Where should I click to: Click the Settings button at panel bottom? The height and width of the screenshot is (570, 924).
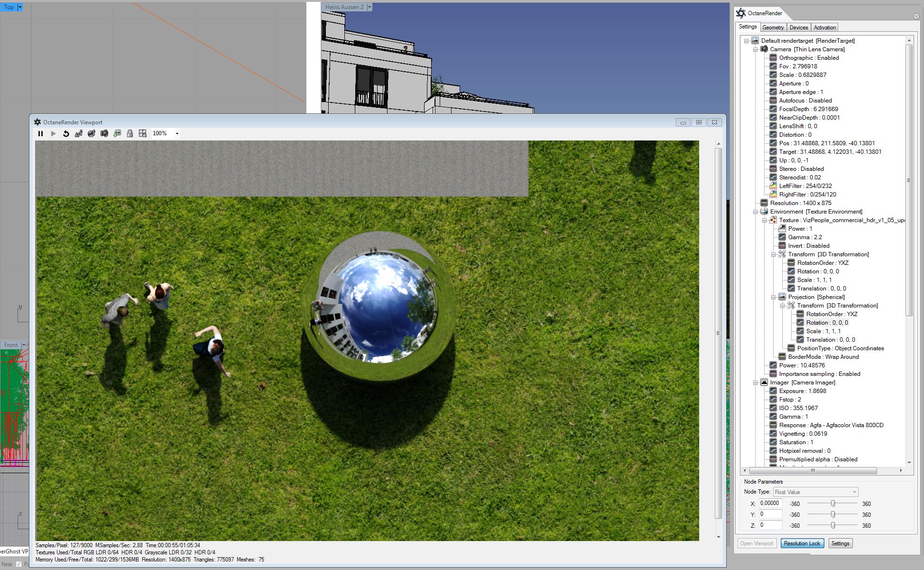(x=840, y=543)
